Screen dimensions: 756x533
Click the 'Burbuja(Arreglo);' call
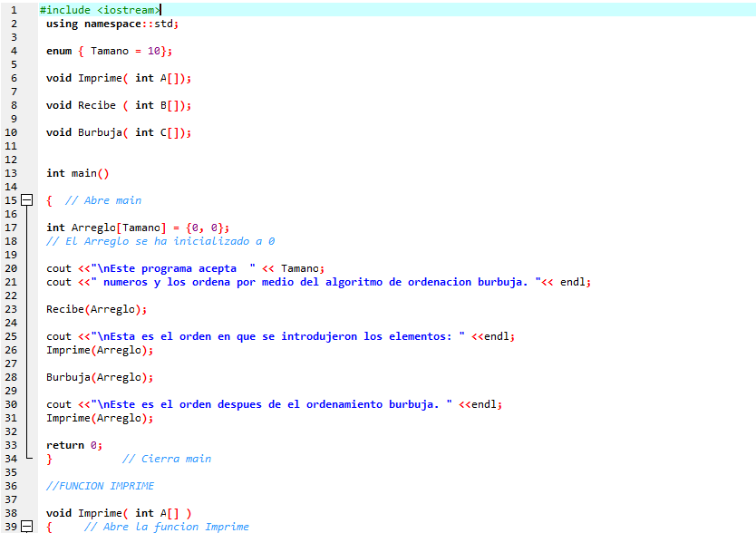(100, 377)
